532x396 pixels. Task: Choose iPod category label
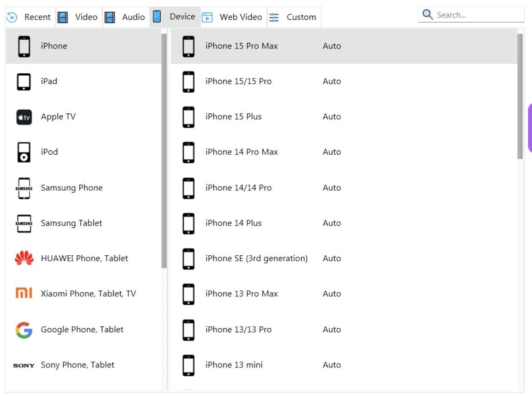tap(49, 151)
